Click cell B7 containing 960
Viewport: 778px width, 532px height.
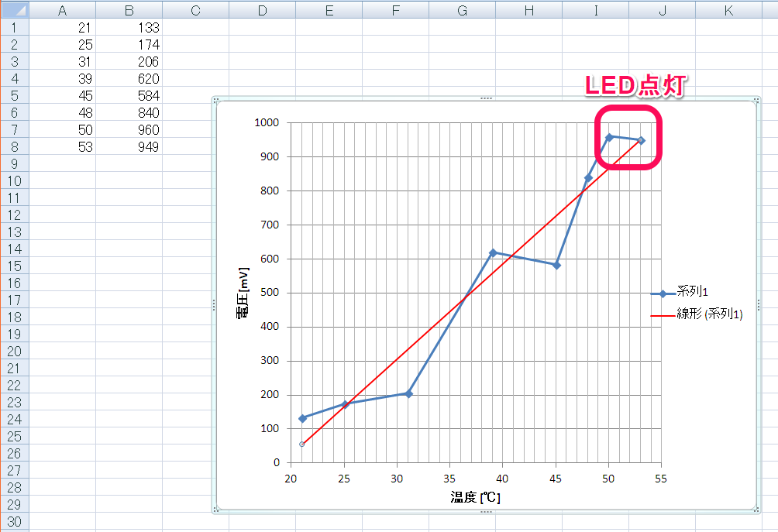129,129
